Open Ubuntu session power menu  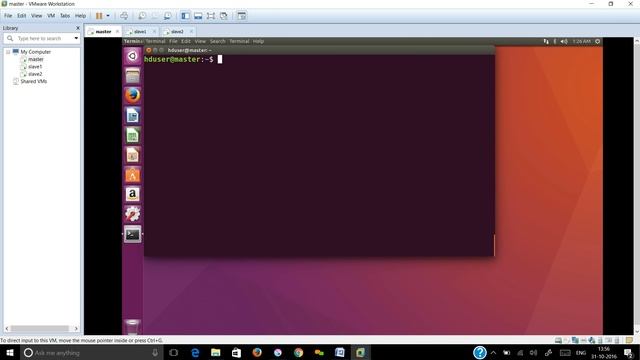(x=598, y=41)
